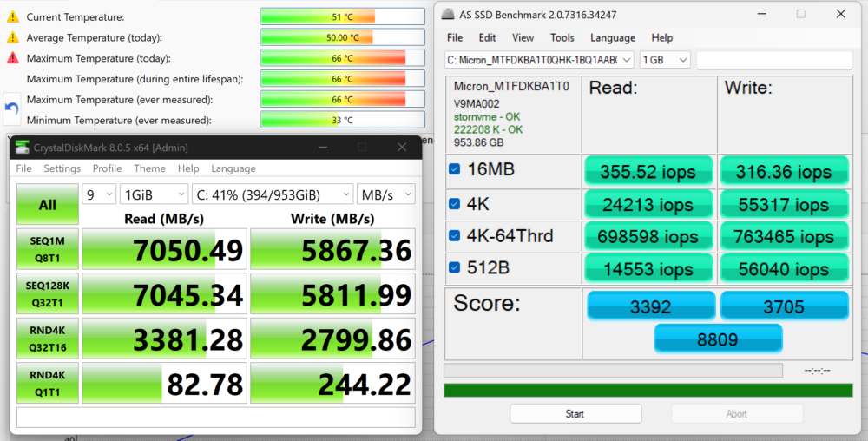Viewport: 868px width, 441px height.
Task: Click the empty text field beside 1 GB dropdown
Action: click(774, 60)
